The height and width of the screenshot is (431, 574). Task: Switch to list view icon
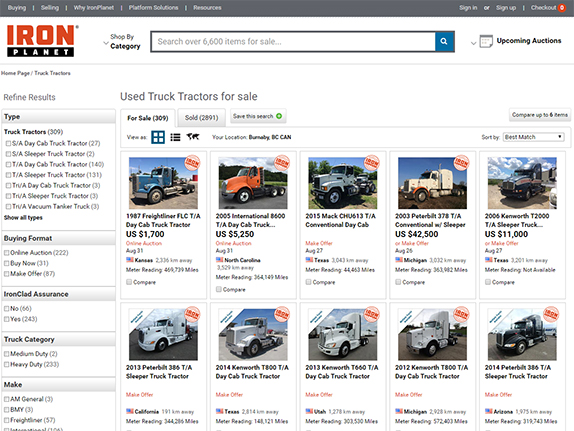point(175,137)
